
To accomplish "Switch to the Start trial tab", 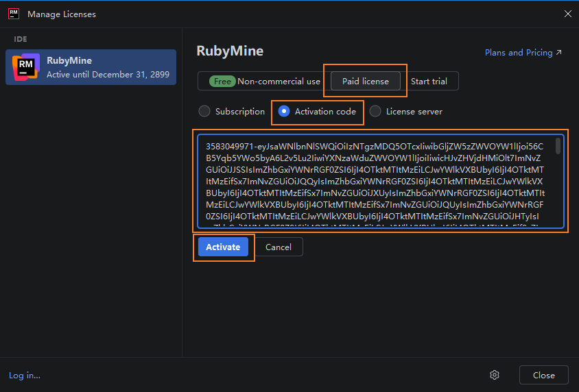I will [429, 81].
